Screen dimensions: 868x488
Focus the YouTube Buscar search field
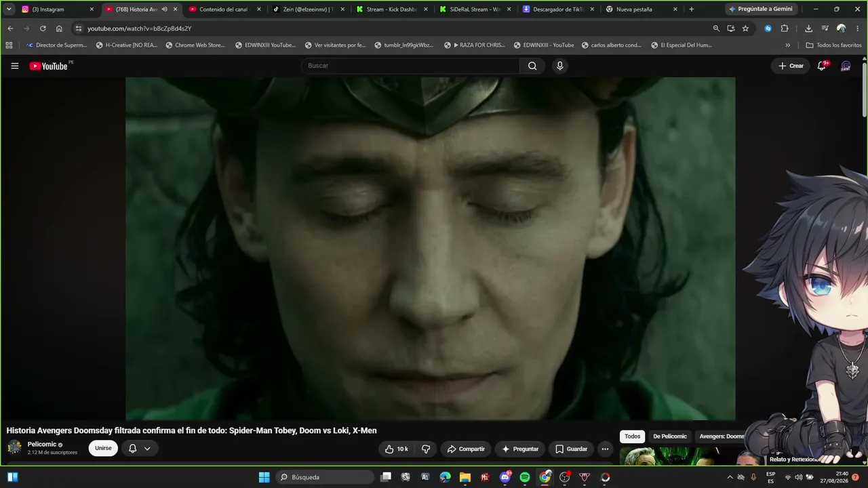tap(410, 66)
